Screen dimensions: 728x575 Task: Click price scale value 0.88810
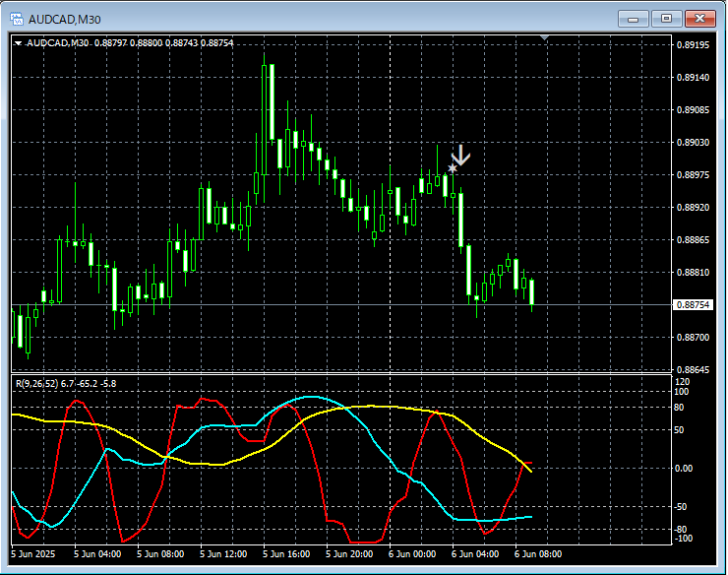pos(694,273)
